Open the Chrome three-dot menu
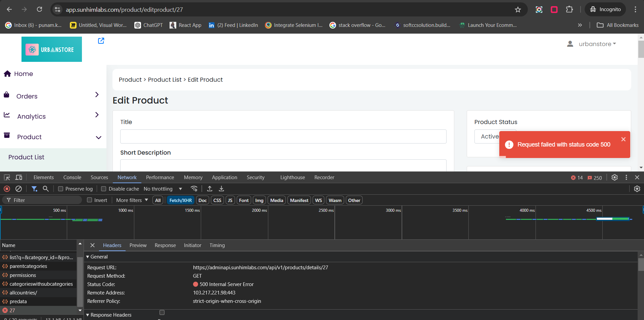 click(x=635, y=9)
